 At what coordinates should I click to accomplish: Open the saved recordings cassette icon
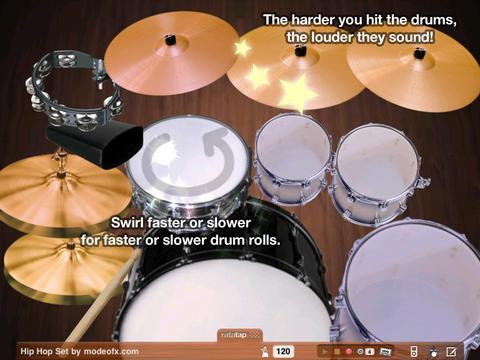(386, 351)
